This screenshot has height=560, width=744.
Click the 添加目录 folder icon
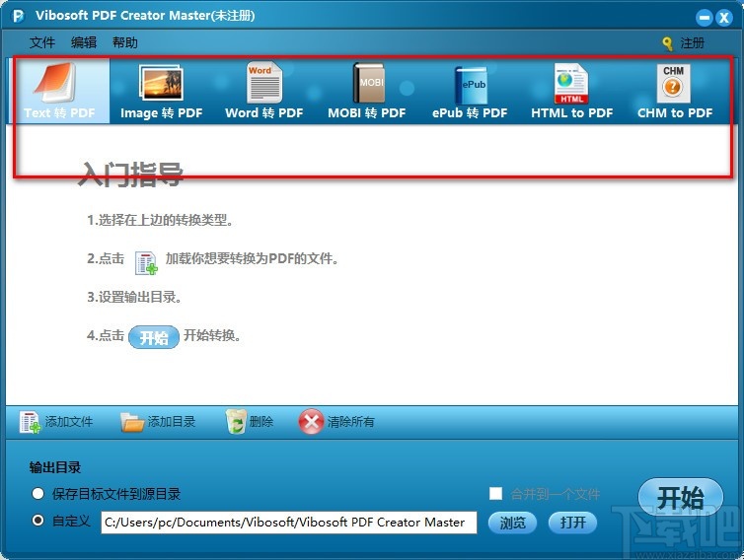(132, 422)
